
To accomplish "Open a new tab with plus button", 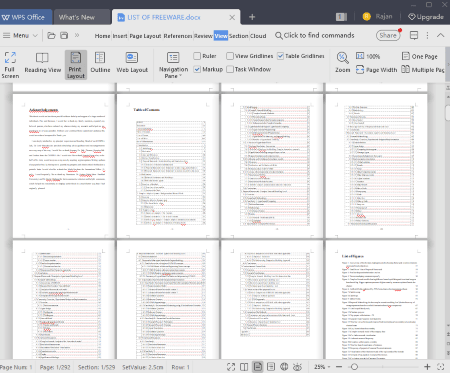I will coord(252,17).
